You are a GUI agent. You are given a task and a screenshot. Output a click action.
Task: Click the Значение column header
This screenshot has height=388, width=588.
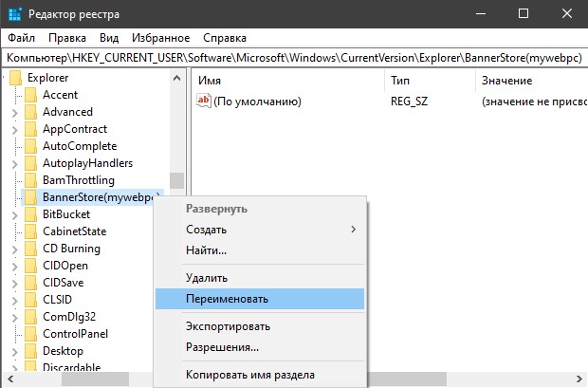(x=532, y=81)
